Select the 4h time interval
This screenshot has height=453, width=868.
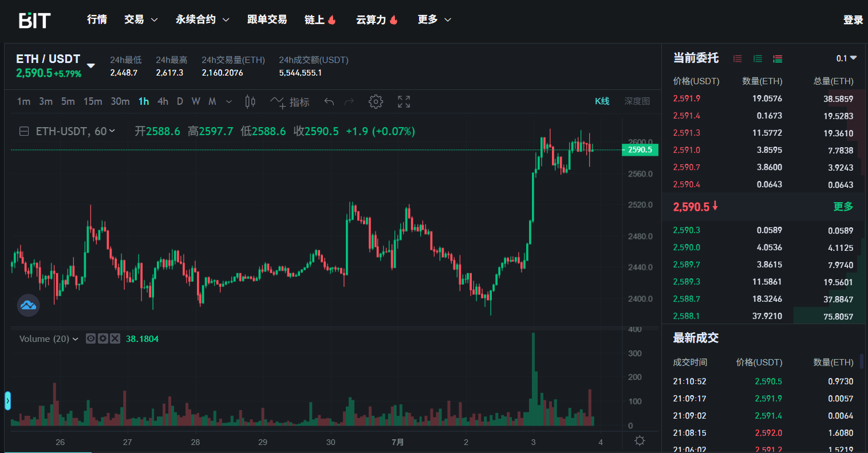click(x=163, y=101)
